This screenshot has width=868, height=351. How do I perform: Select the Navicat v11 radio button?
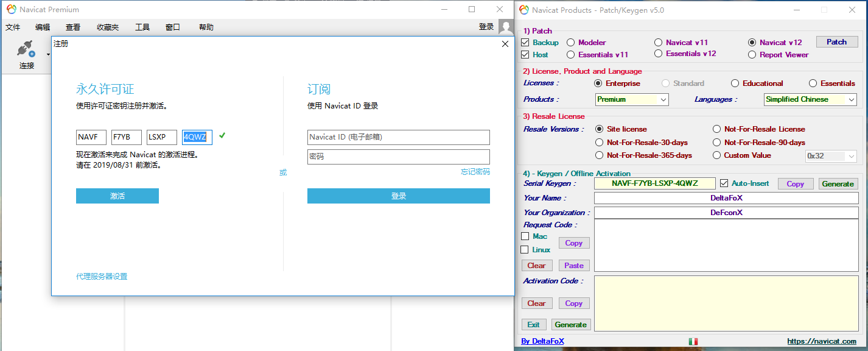658,43
